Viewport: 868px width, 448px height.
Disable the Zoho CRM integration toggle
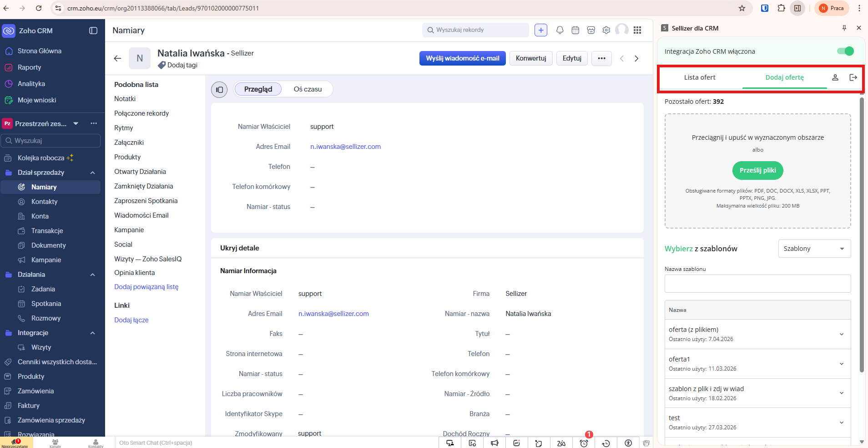point(845,51)
